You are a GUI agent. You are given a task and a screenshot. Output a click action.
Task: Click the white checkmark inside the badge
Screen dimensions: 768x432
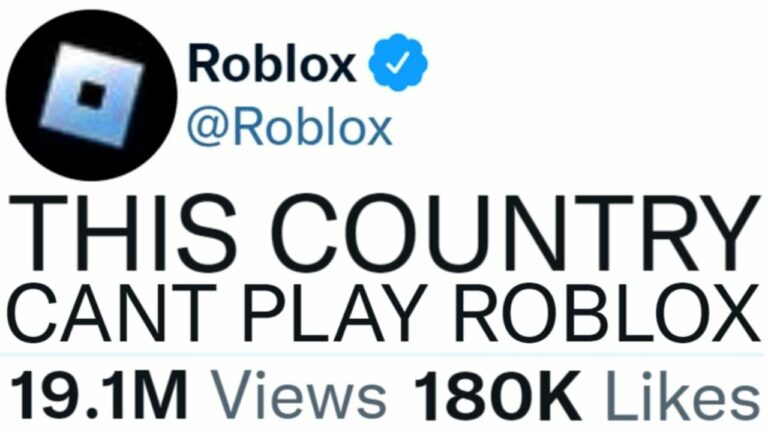click(x=397, y=63)
